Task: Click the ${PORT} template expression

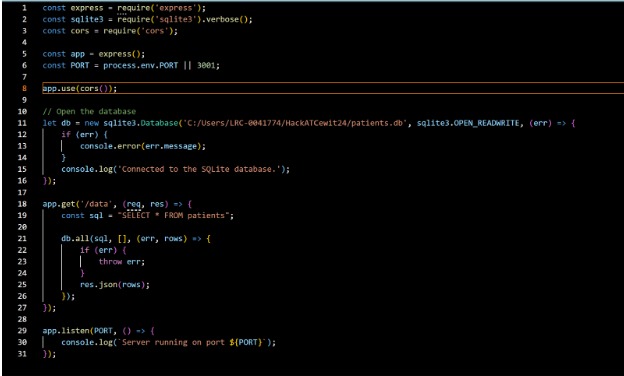Action: (246, 343)
